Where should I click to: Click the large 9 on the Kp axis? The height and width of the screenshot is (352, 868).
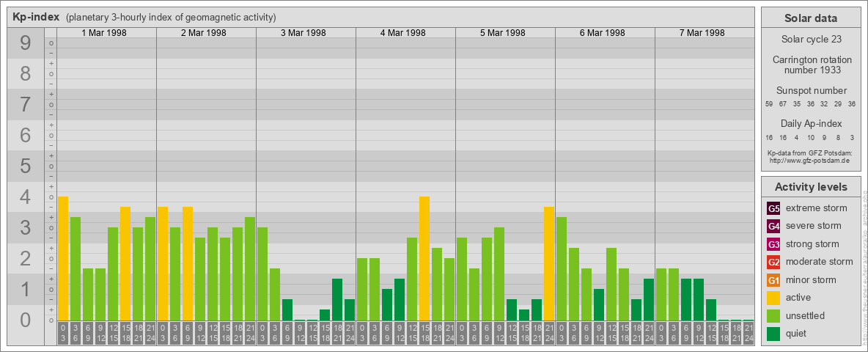pyautogui.click(x=25, y=43)
